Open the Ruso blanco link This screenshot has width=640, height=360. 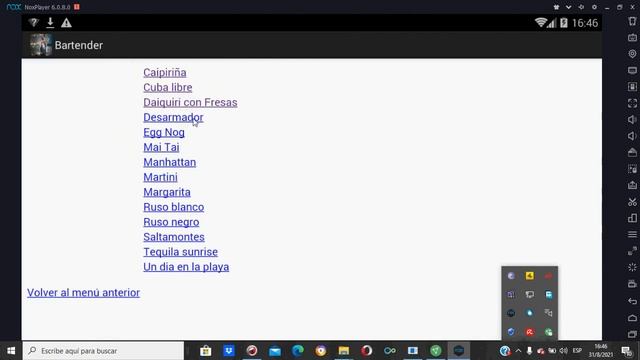(x=173, y=207)
